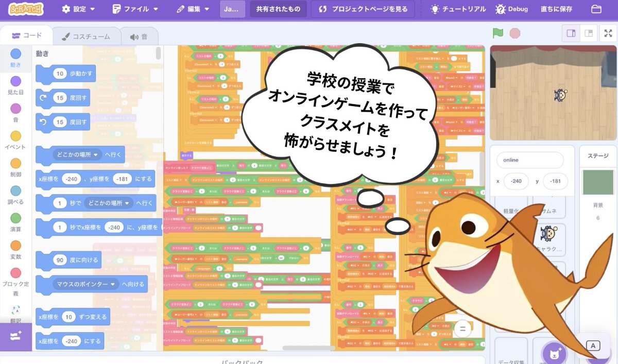618x364 pixels.
Task: Expand マウスのポインター dropdown in へ向ける block
Action: pos(85,284)
